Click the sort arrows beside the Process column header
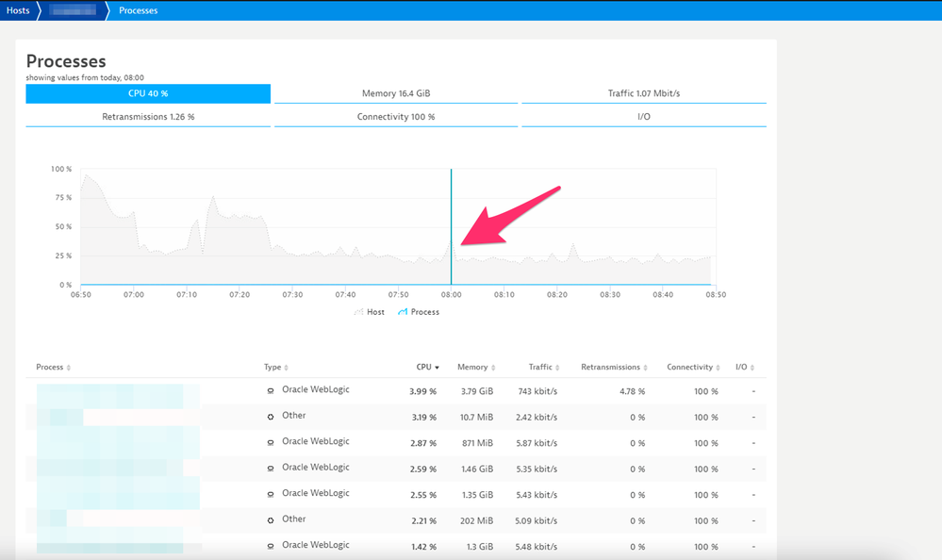Image resolution: width=942 pixels, height=560 pixels. point(69,368)
